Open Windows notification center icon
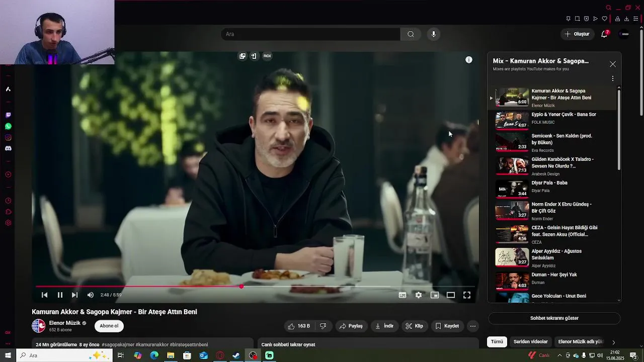This screenshot has width=644, height=362. (x=634, y=355)
